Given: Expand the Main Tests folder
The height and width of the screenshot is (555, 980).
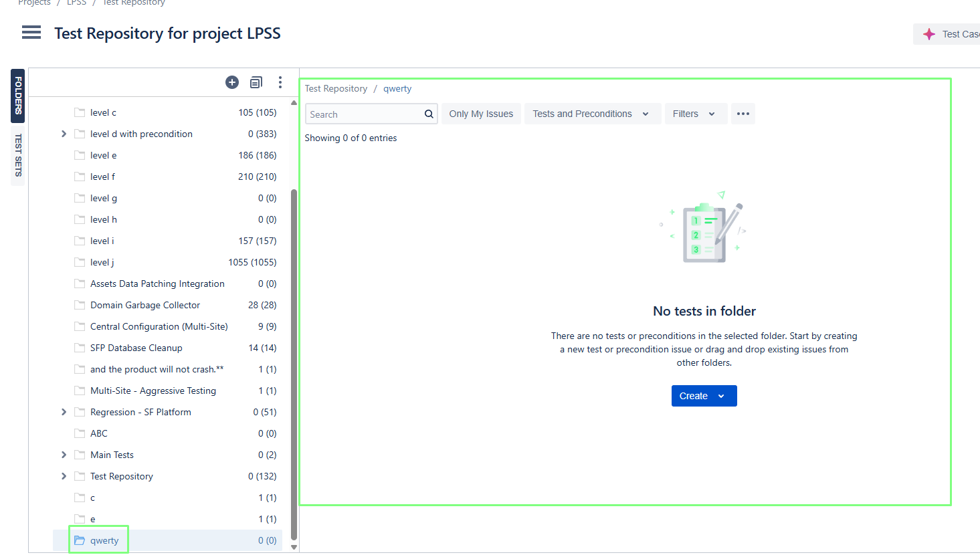Looking at the screenshot, I should [64, 455].
